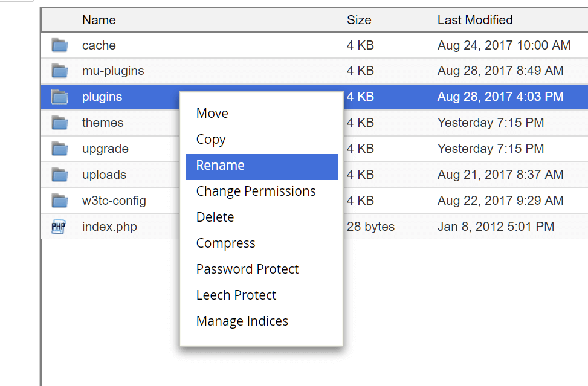The width and height of the screenshot is (588, 386).
Task: Click the uploads folder icon
Action: tap(59, 175)
